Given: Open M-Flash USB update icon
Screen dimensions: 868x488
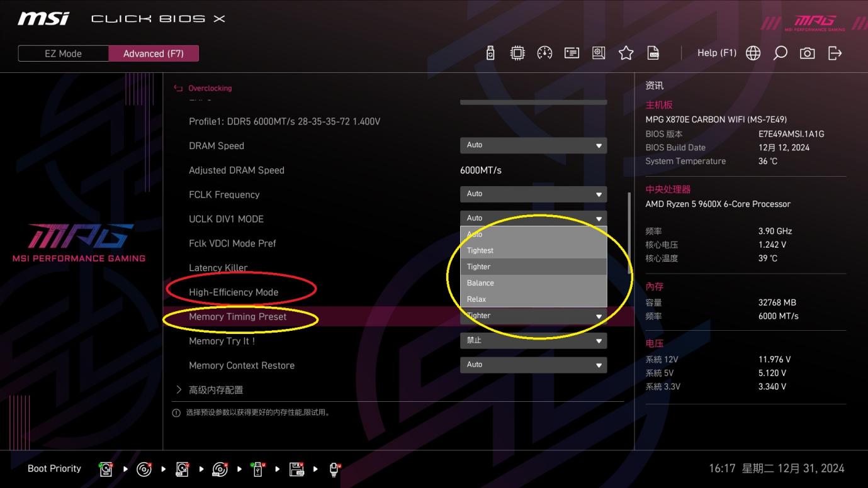Looking at the screenshot, I should click(491, 53).
